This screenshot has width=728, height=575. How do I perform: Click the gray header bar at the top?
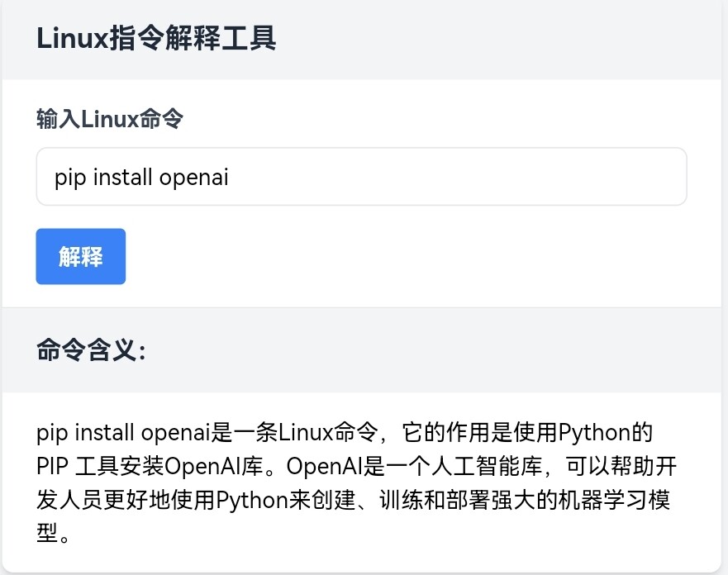pyautogui.click(x=364, y=38)
